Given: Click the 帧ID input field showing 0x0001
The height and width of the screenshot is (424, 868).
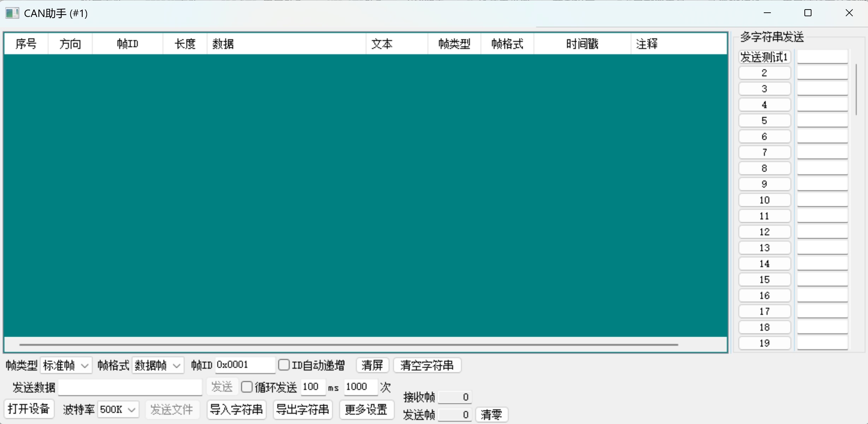Looking at the screenshot, I should [x=245, y=365].
